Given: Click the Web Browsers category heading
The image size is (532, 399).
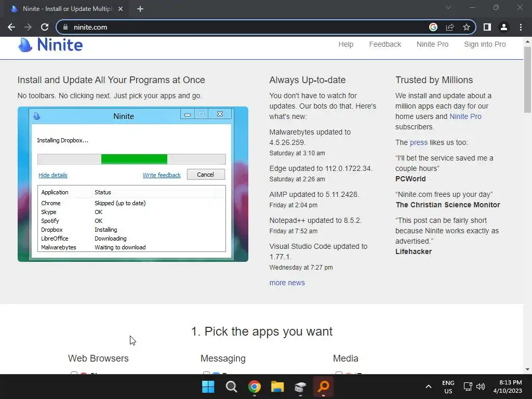Looking at the screenshot, I should click(98, 358).
